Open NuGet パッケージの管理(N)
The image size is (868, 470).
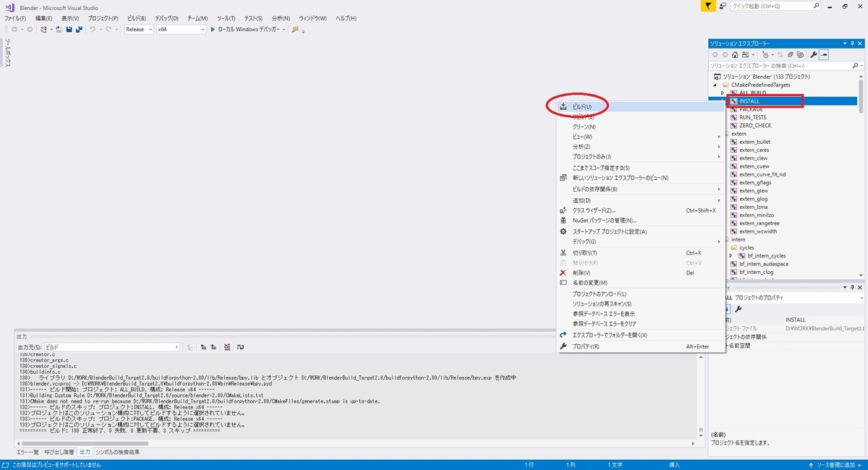tap(640, 221)
